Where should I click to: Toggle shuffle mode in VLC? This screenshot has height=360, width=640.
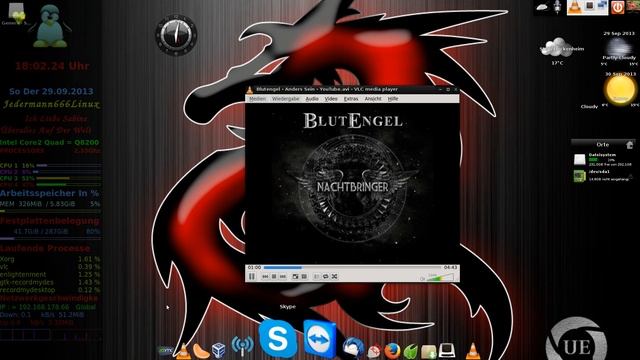click(334, 276)
